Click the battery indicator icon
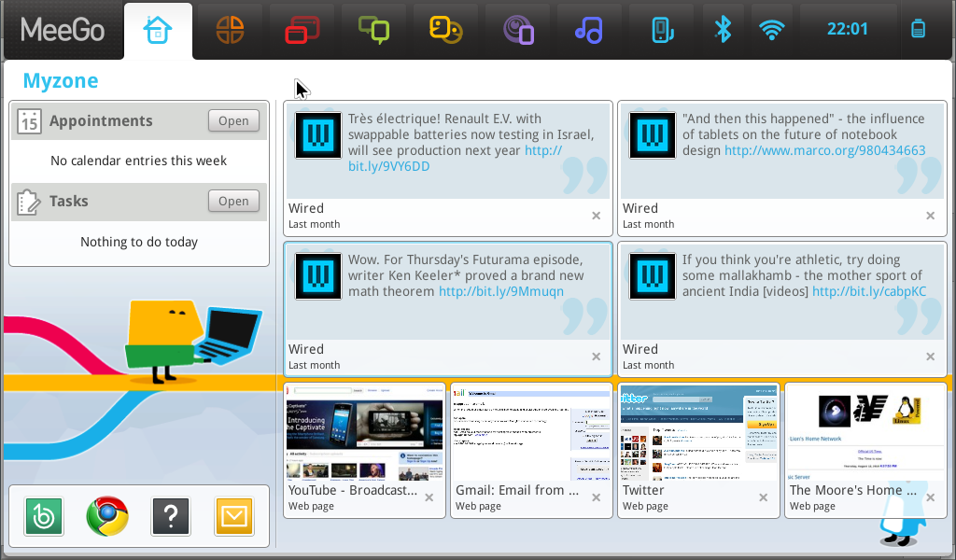 pos(918,30)
